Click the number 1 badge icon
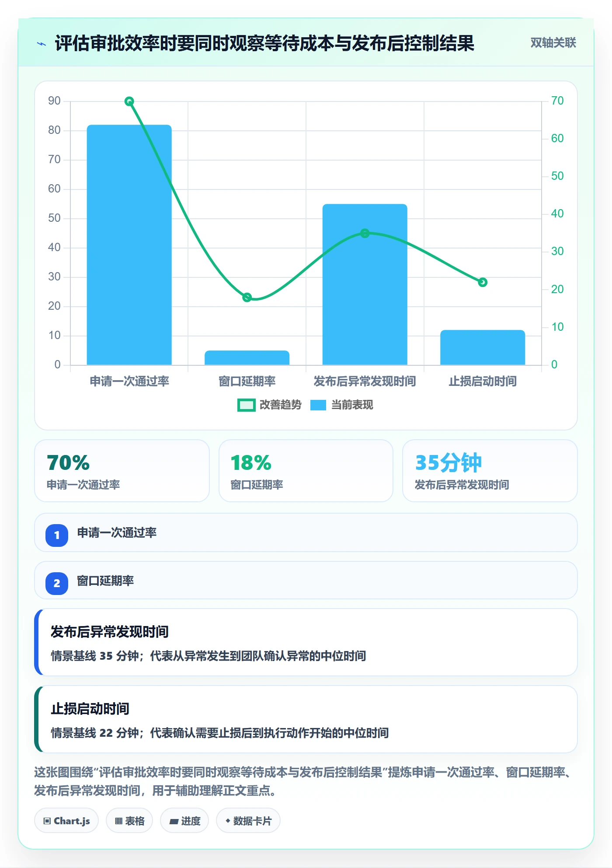This screenshot has width=612, height=868. 57,535
